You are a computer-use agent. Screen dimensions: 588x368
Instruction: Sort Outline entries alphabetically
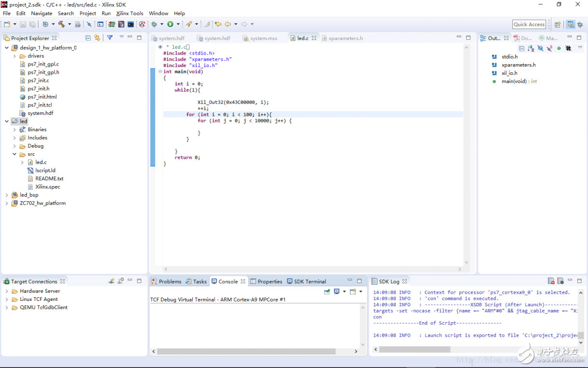(531, 48)
